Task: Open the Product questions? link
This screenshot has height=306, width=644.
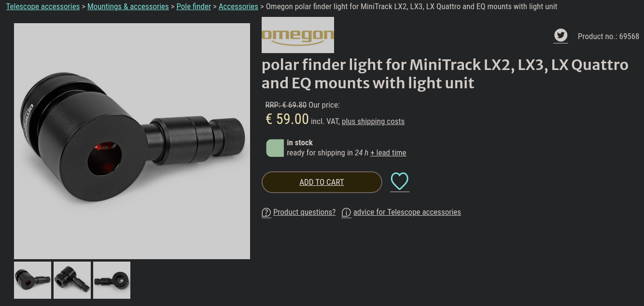Action: [x=304, y=212]
